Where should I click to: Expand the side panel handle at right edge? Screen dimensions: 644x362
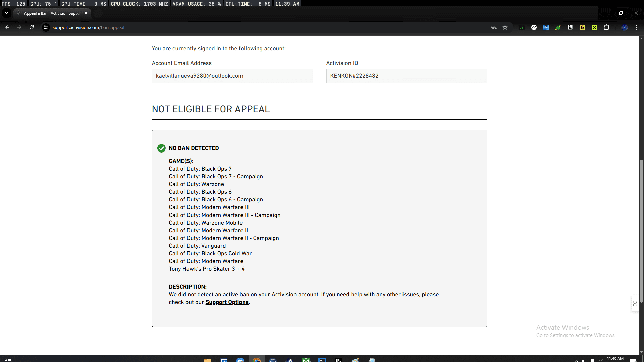(x=635, y=303)
